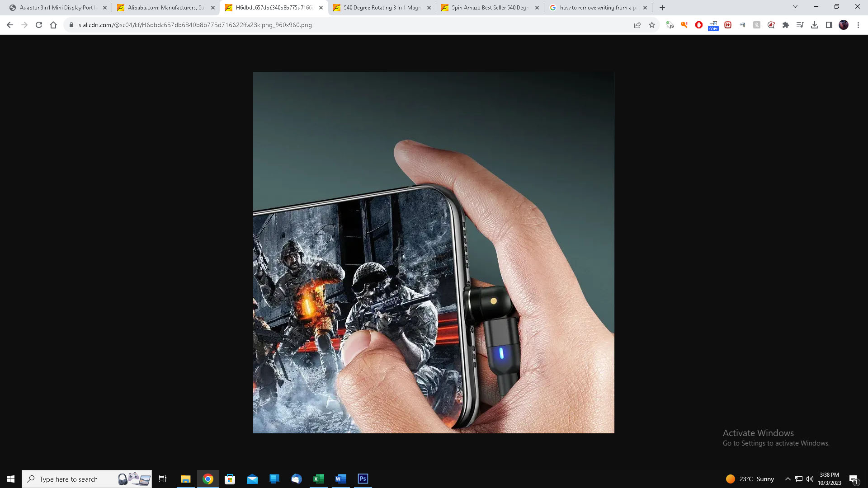Open the media controls playlist icon
This screenshot has width=868, height=488.
[800, 25]
